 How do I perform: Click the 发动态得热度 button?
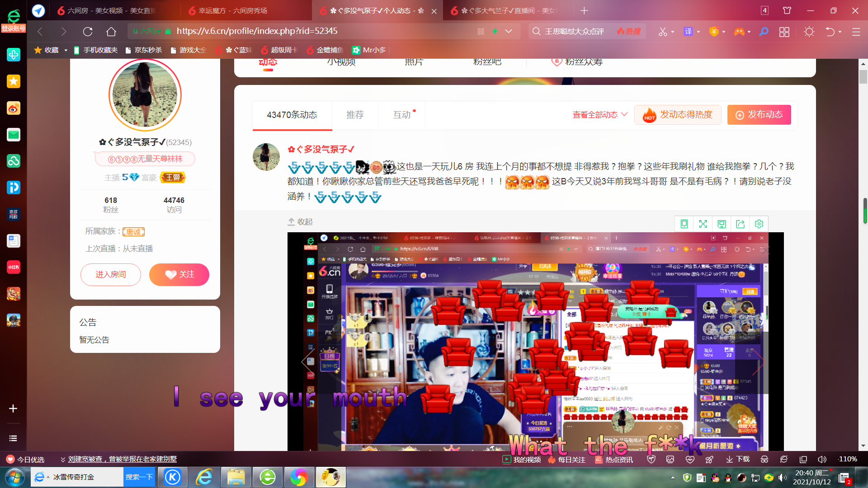pos(678,115)
